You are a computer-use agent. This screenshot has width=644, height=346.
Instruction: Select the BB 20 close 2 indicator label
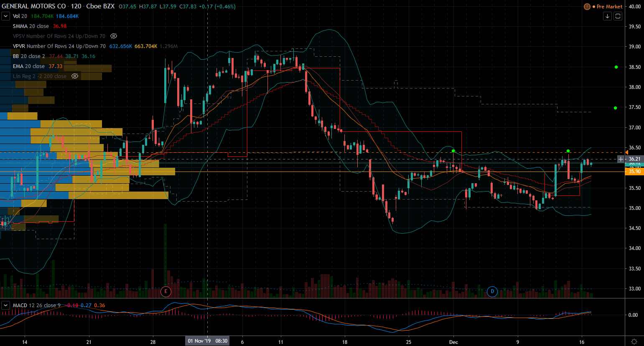(29, 56)
